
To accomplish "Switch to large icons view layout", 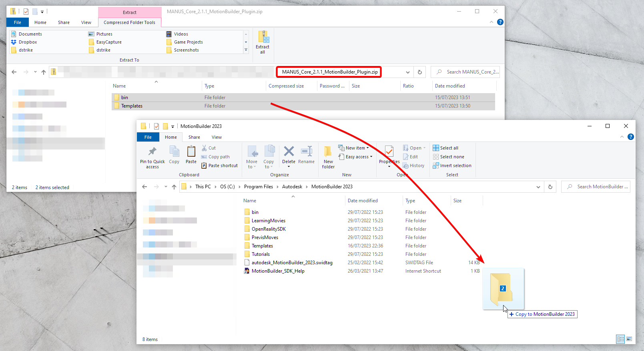I will pos(629,339).
